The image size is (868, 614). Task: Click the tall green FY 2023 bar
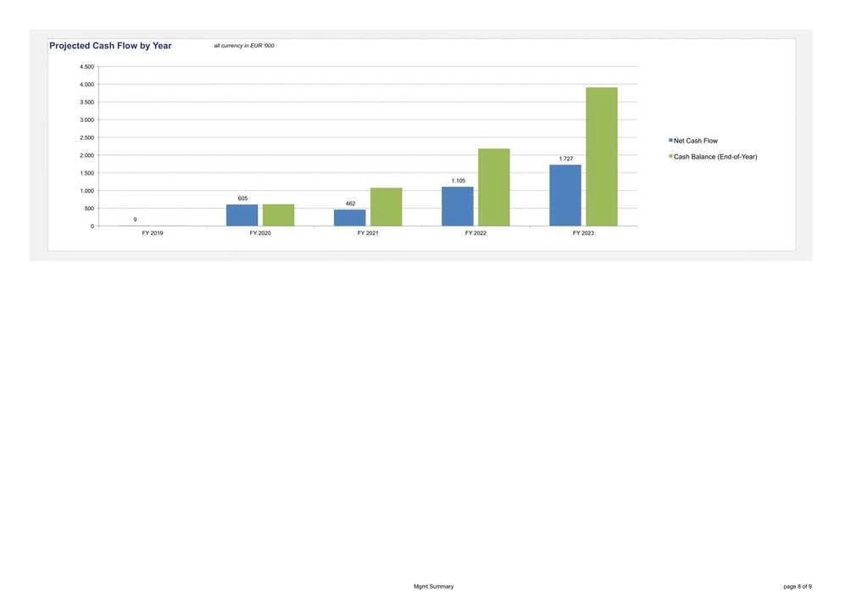[x=601, y=157]
